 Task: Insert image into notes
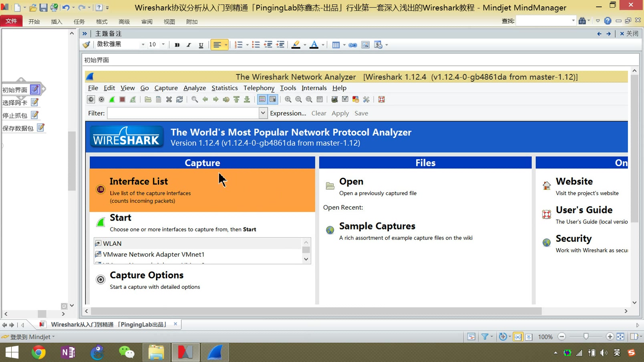[x=365, y=45]
